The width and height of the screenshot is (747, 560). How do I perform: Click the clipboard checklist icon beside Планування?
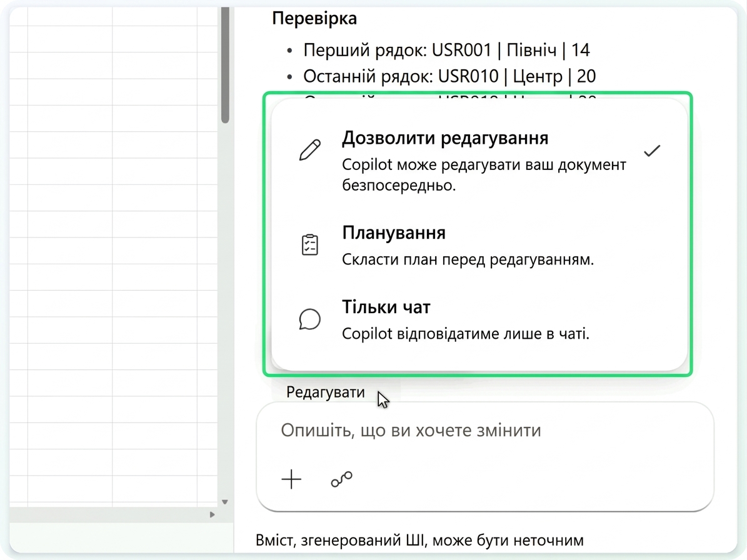[x=310, y=245]
